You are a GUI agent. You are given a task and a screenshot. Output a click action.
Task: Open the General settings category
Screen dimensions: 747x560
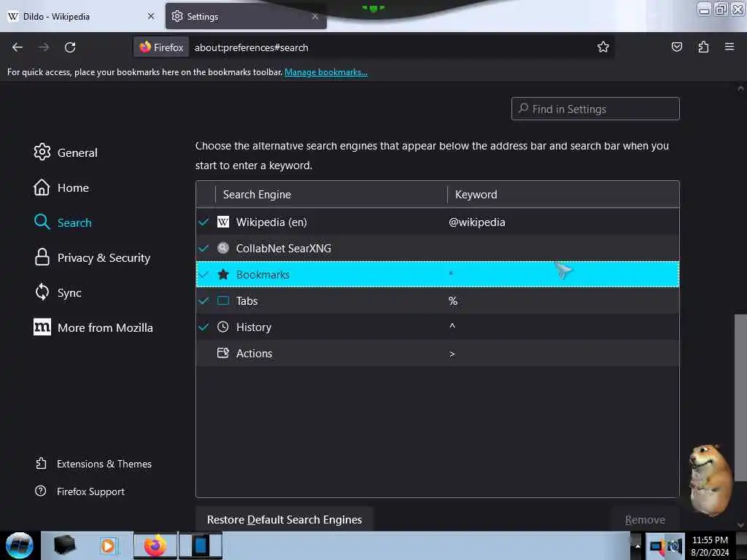click(x=77, y=152)
